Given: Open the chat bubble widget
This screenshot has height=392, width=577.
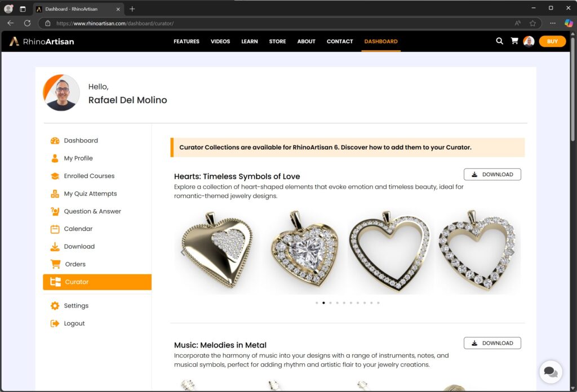Looking at the screenshot, I should [551, 372].
